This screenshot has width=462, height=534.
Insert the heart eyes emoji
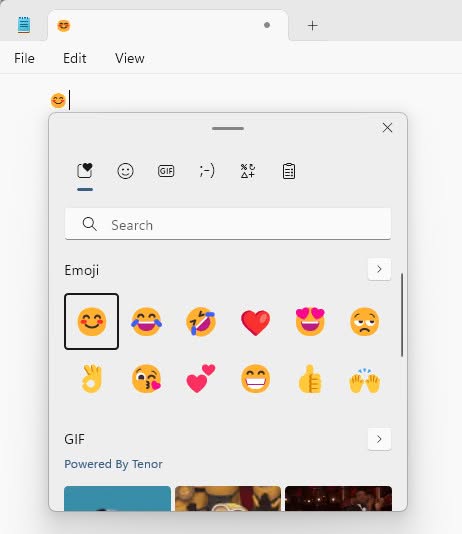[x=310, y=321]
